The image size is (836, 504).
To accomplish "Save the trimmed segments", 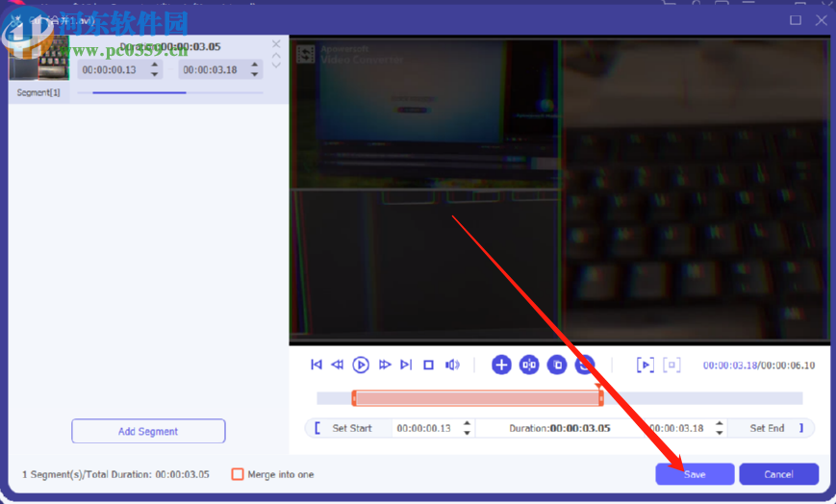I will pos(695,474).
